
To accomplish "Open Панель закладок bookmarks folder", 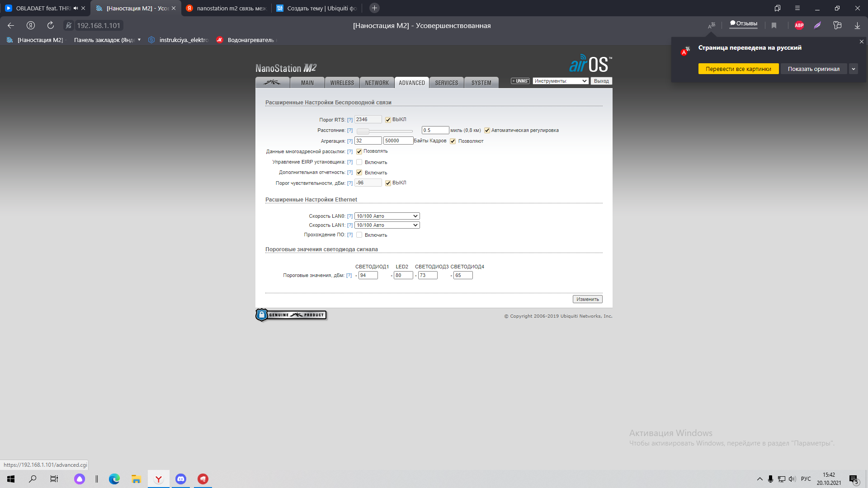I will pyautogui.click(x=108, y=40).
